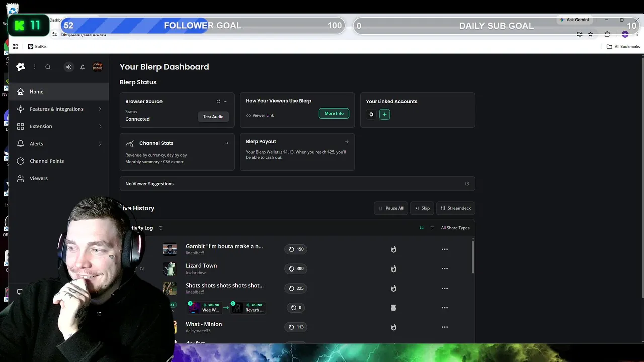This screenshot has height=362, width=644.
Task: Click the Test Audio button
Action: (213, 117)
